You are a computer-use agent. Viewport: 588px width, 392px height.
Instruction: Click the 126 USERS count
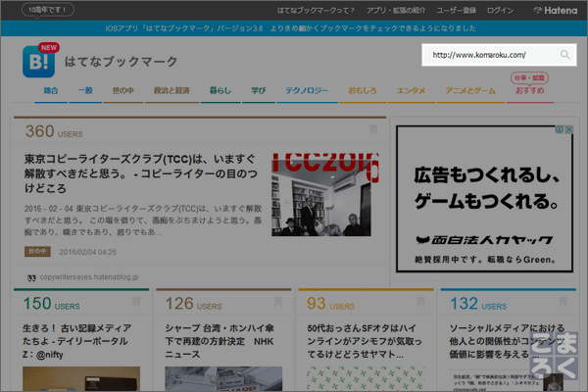(193, 304)
